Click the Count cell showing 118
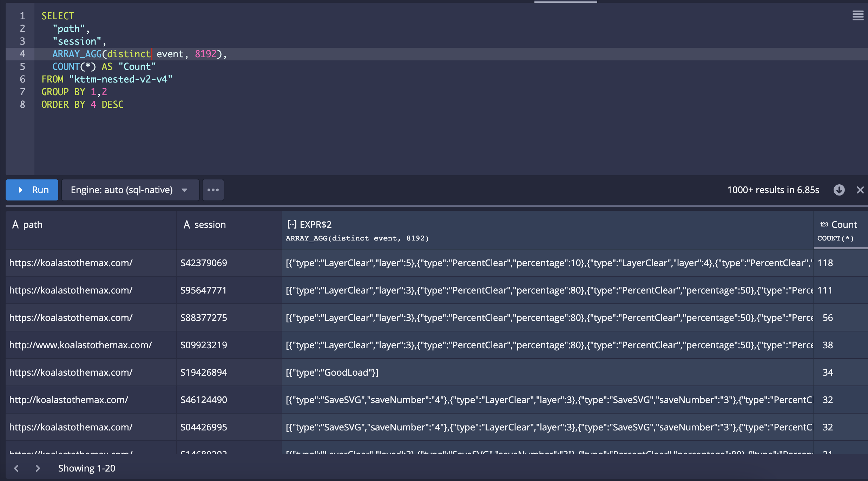868x481 pixels. coord(825,263)
